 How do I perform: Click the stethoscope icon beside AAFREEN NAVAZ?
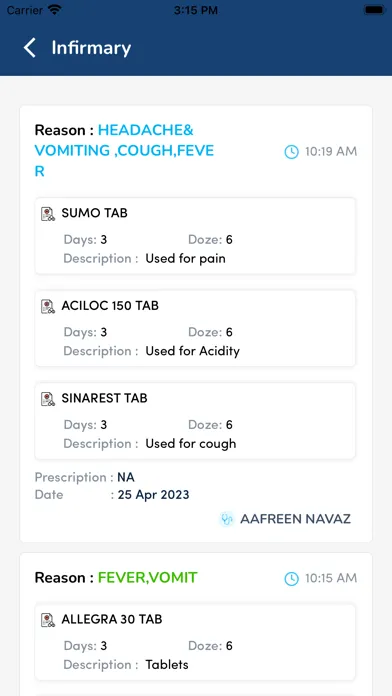[x=227, y=518]
